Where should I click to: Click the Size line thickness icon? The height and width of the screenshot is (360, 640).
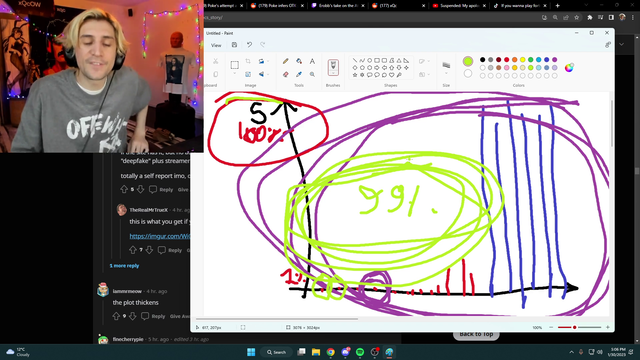coord(446,65)
